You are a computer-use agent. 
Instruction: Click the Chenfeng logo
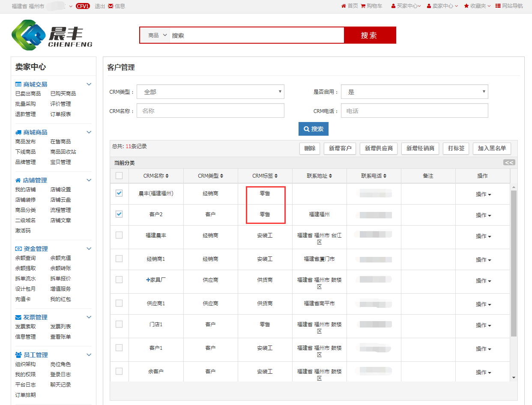(x=52, y=36)
